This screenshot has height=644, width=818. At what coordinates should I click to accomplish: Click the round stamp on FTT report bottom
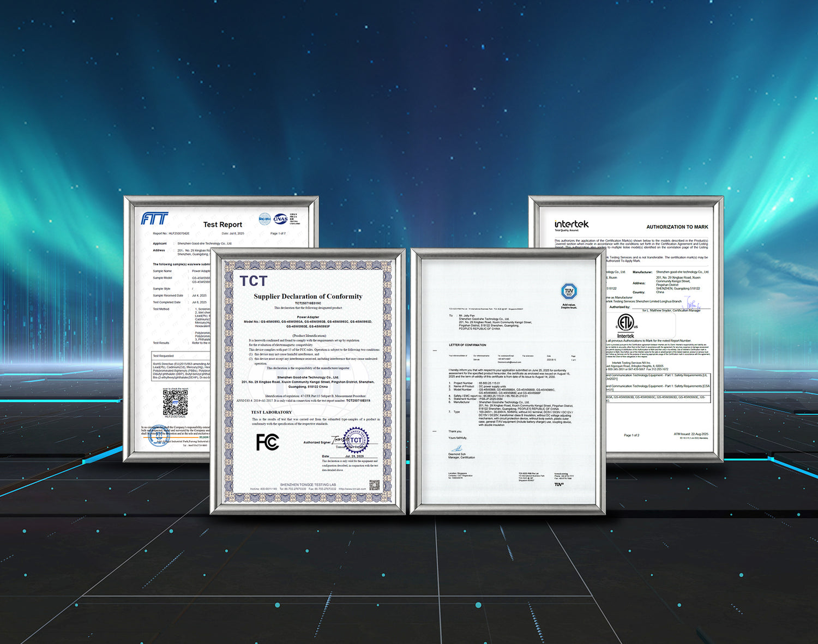point(158,437)
